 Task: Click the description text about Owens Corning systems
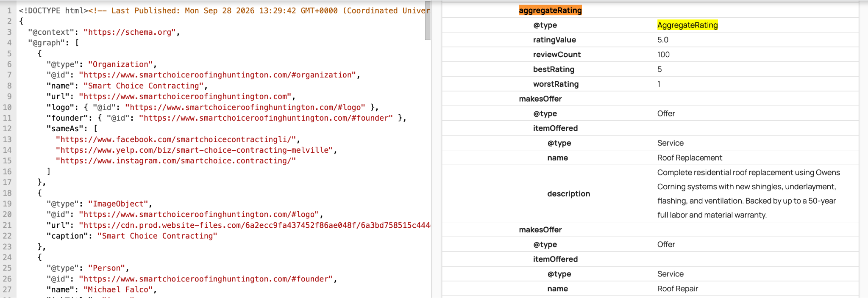tap(748, 194)
